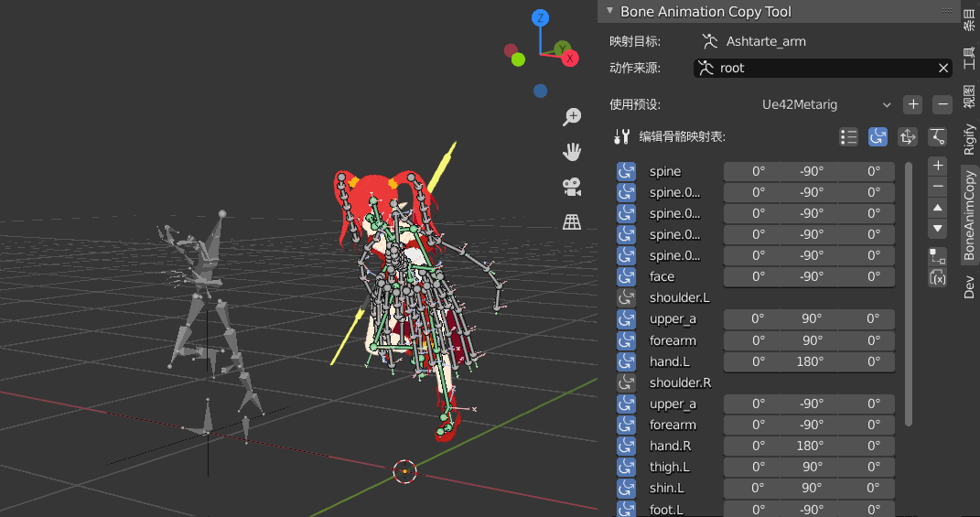Toggle rotation mapping for hand.L
This screenshot has height=517, width=980.
(626, 362)
